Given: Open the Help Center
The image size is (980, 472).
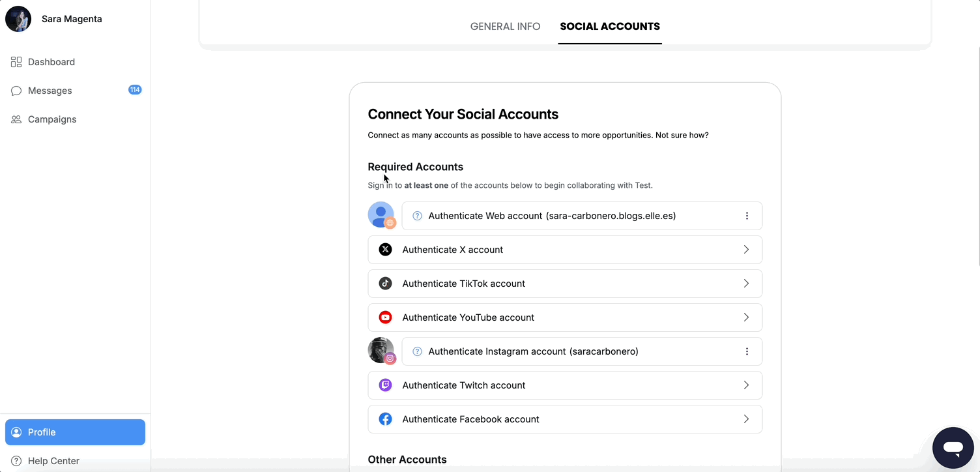Looking at the screenshot, I should [53, 460].
